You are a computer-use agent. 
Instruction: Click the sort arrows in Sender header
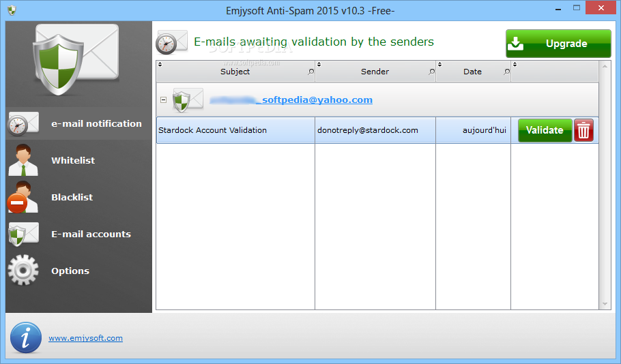(319, 64)
